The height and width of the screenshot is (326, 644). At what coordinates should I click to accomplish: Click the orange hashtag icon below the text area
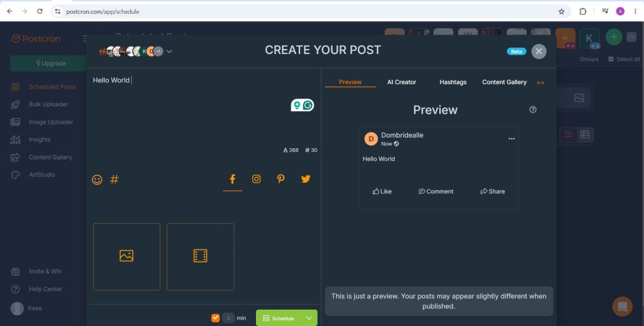click(114, 179)
